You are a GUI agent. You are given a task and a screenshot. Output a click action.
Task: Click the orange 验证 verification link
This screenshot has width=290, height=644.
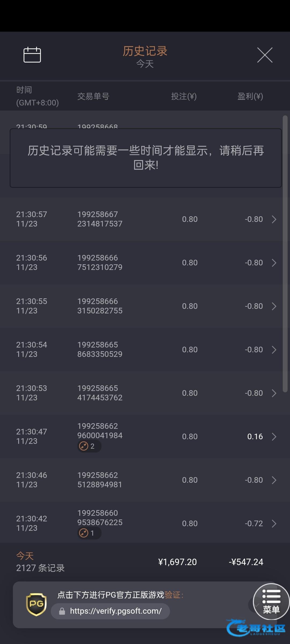172,595
